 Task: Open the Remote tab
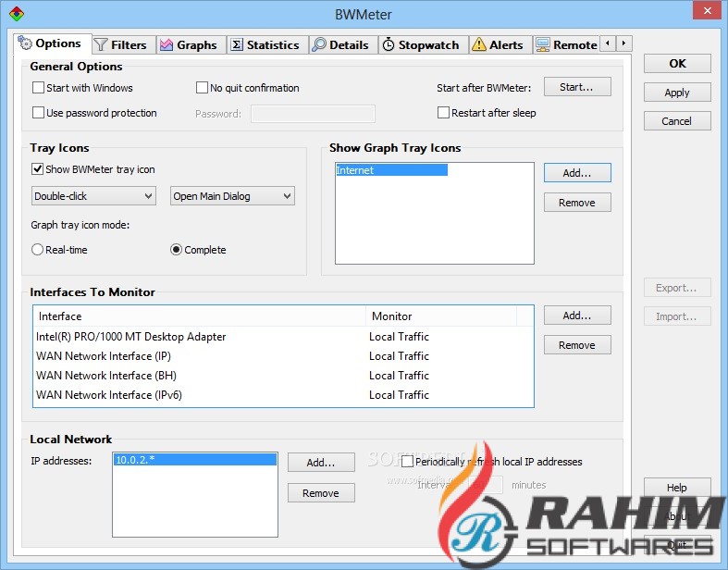566,45
